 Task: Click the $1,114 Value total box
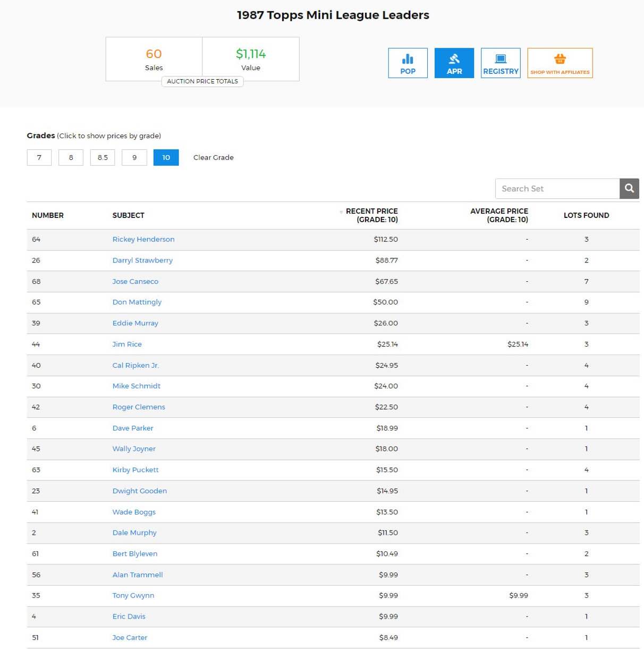[251, 59]
